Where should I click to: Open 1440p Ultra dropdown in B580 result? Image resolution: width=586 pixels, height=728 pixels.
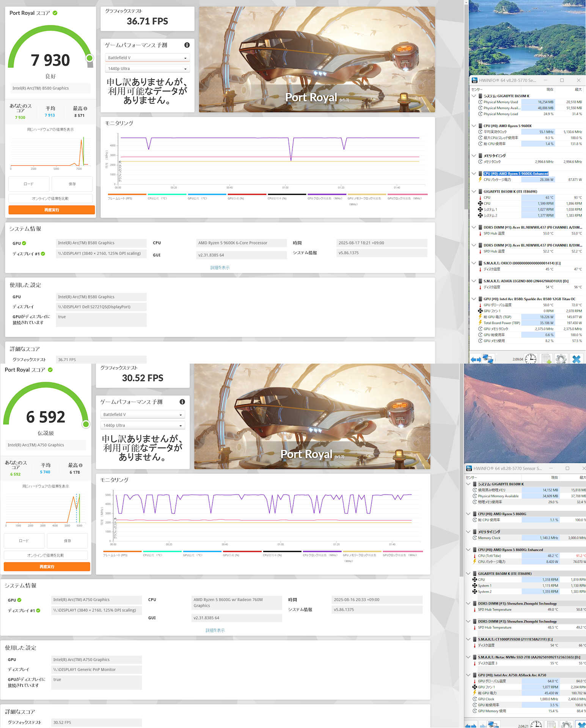[147, 69]
